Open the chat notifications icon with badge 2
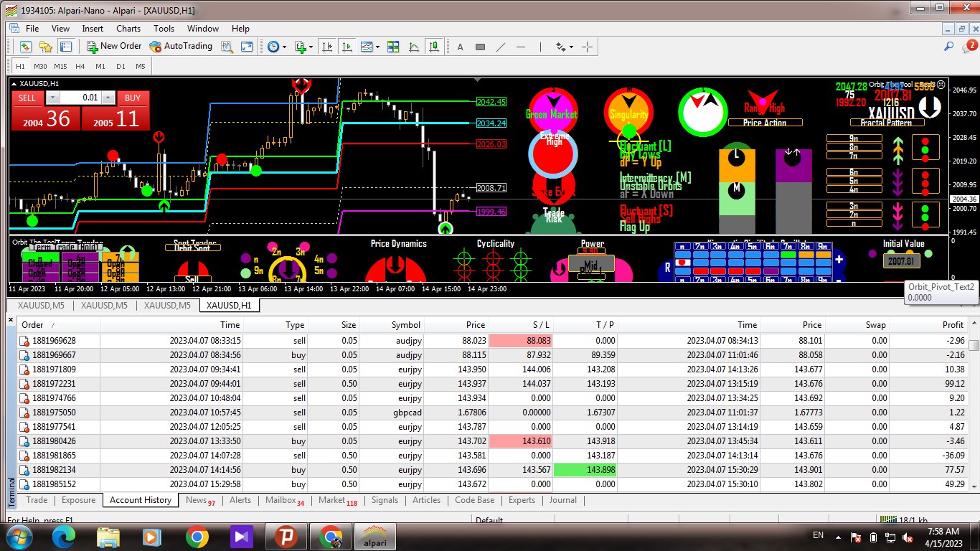Viewport: 980px width, 551px height. [970, 47]
